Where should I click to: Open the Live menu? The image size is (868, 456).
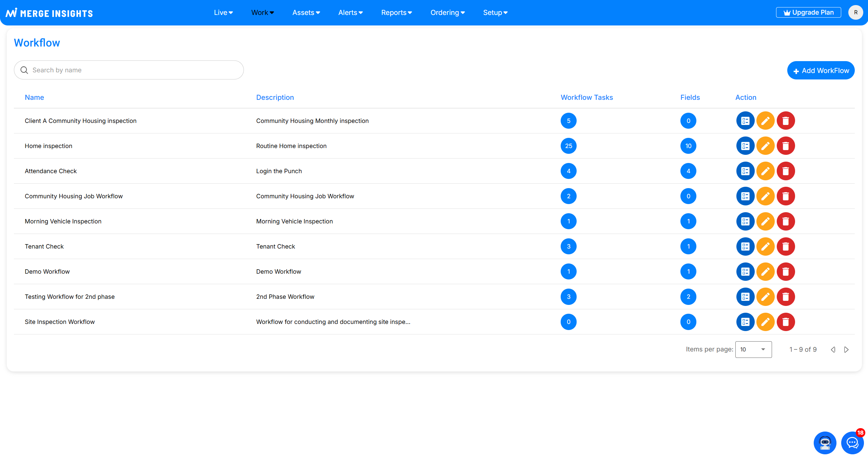(223, 13)
